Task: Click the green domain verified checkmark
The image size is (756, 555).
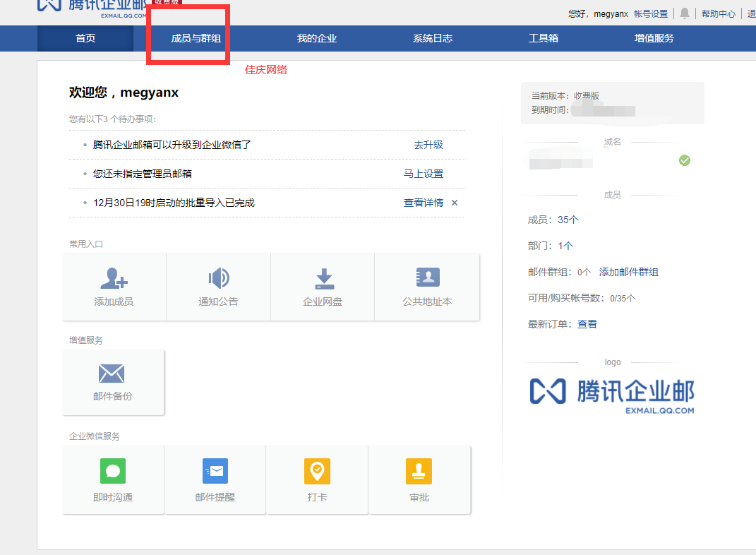Action: (x=685, y=160)
